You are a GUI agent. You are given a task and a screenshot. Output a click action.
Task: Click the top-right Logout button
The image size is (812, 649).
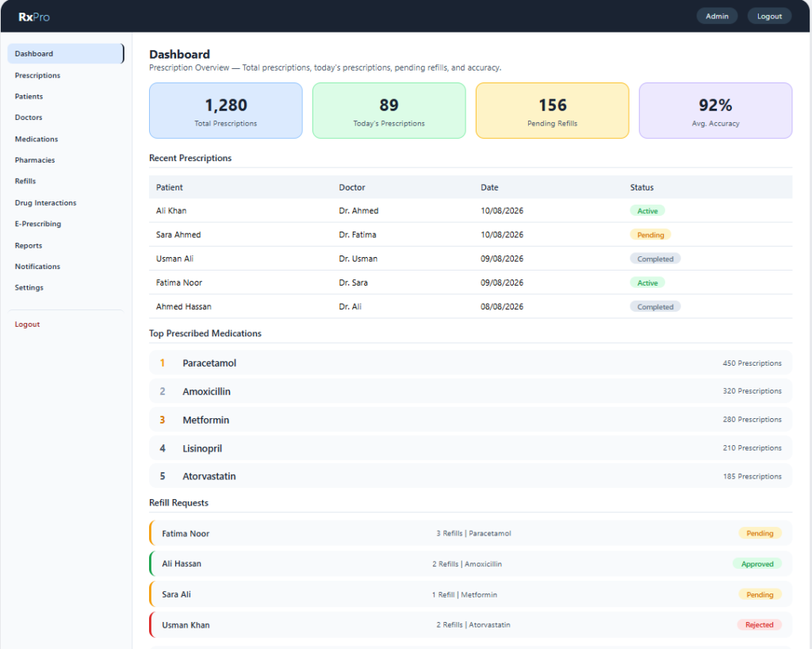point(769,16)
